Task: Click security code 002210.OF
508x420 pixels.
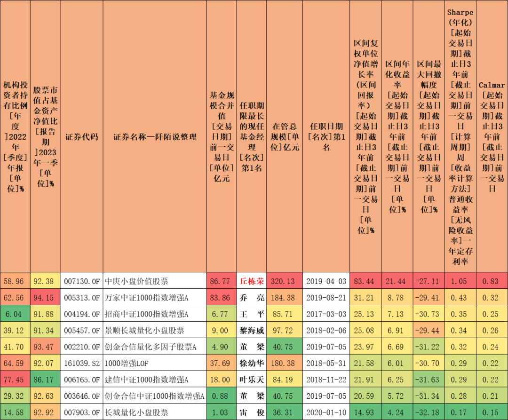Action: pyautogui.click(x=82, y=347)
